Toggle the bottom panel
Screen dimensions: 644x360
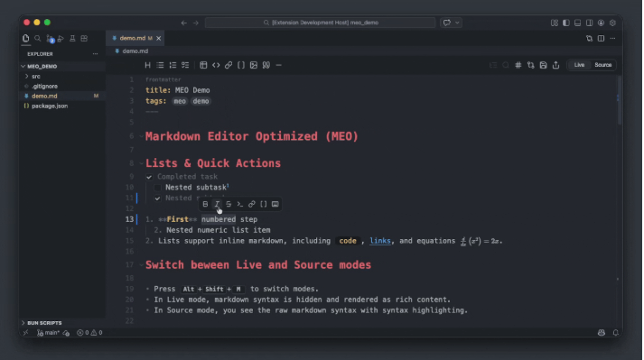click(x=577, y=23)
